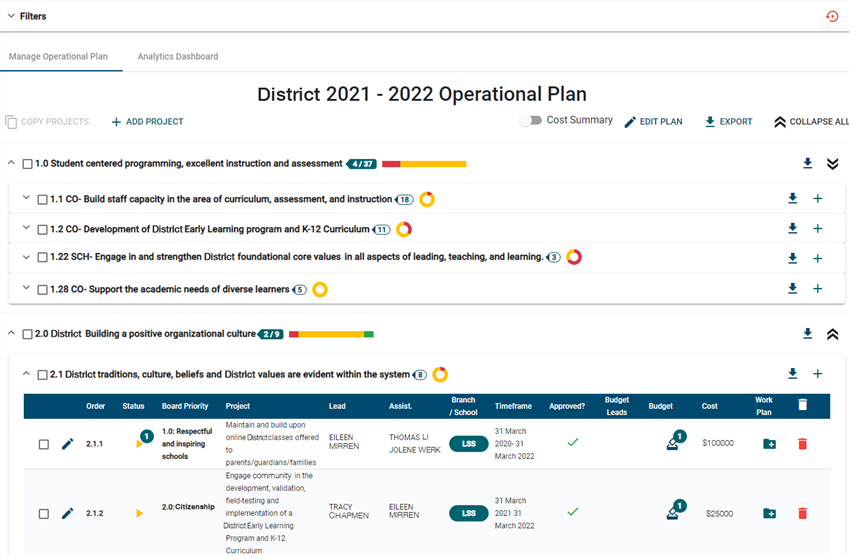The image size is (854, 559).
Task: Collapse goal 2.0 using double chevron
Action: click(832, 334)
